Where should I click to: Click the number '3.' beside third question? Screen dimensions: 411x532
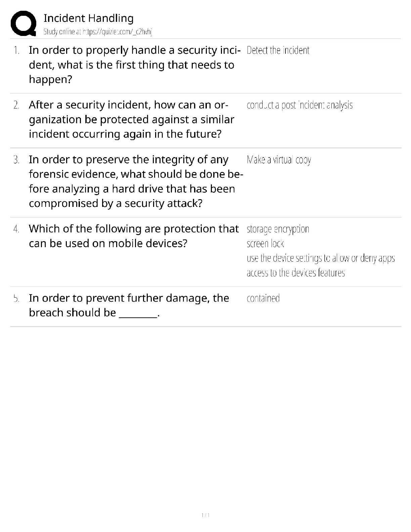[16, 160]
